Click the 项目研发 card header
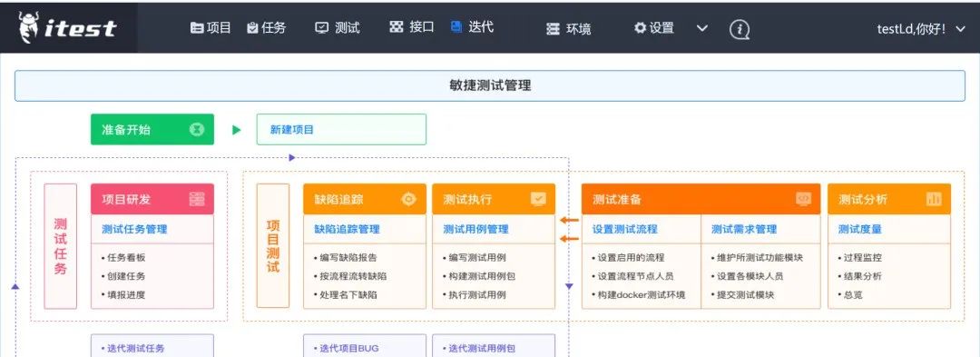 coord(152,200)
